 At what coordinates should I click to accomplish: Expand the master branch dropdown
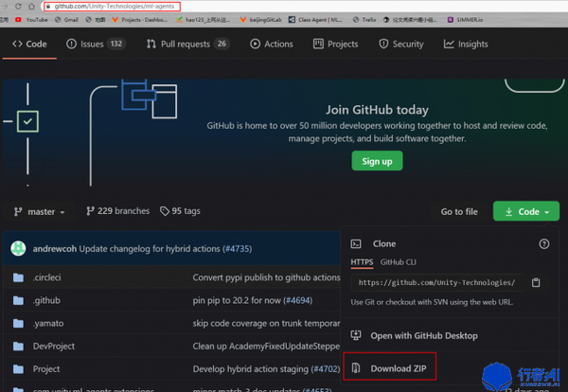[39, 211]
